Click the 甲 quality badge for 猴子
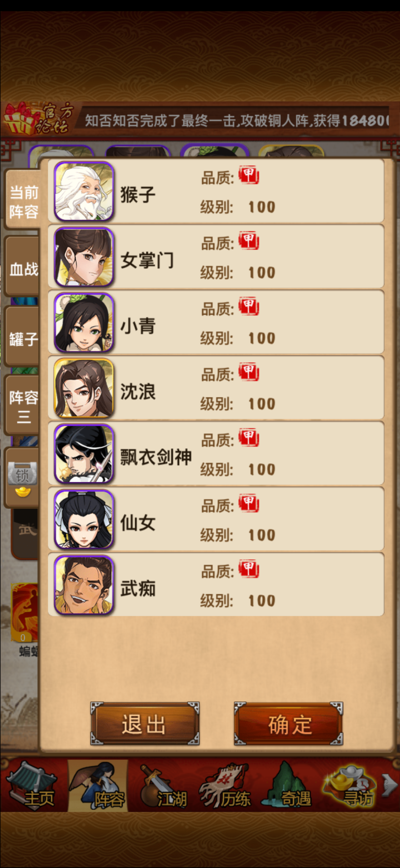 249,176
